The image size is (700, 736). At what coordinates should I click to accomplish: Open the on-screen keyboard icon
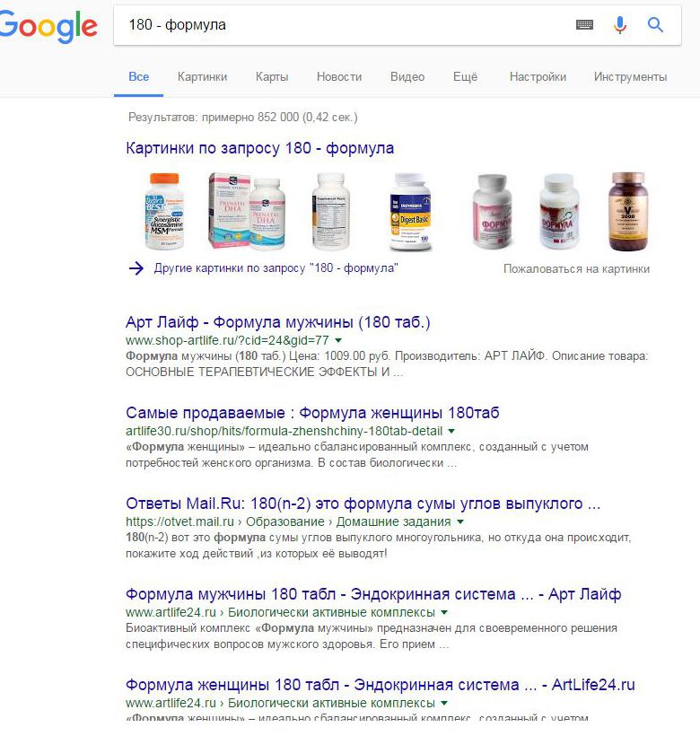[x=584, y=25]
